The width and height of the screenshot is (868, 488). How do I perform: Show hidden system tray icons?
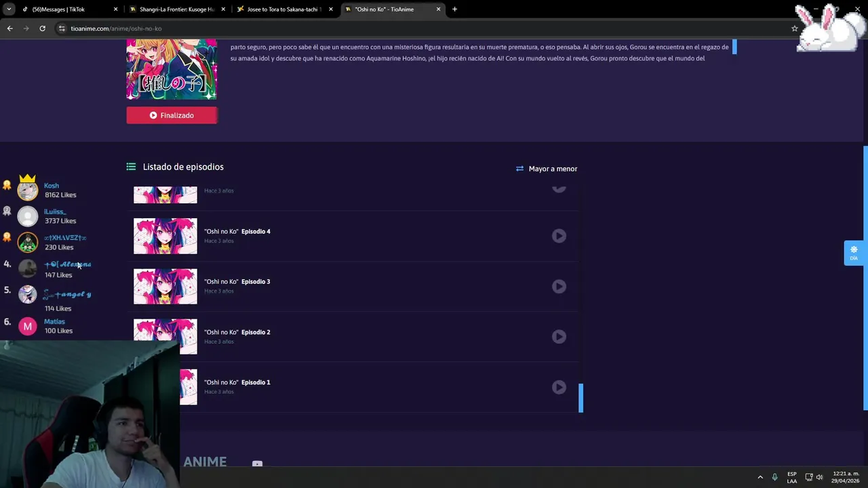click(x=760, y=477)
